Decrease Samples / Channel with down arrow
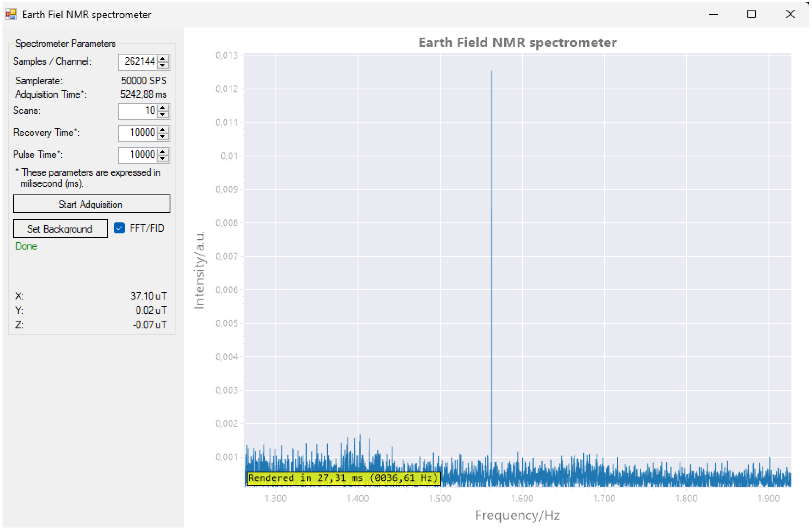 pos(163,65)
